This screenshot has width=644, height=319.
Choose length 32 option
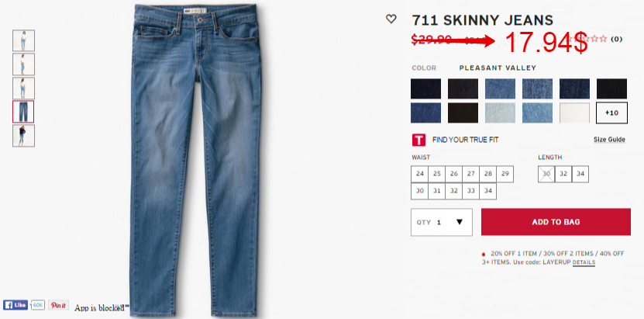click(563, 174)
